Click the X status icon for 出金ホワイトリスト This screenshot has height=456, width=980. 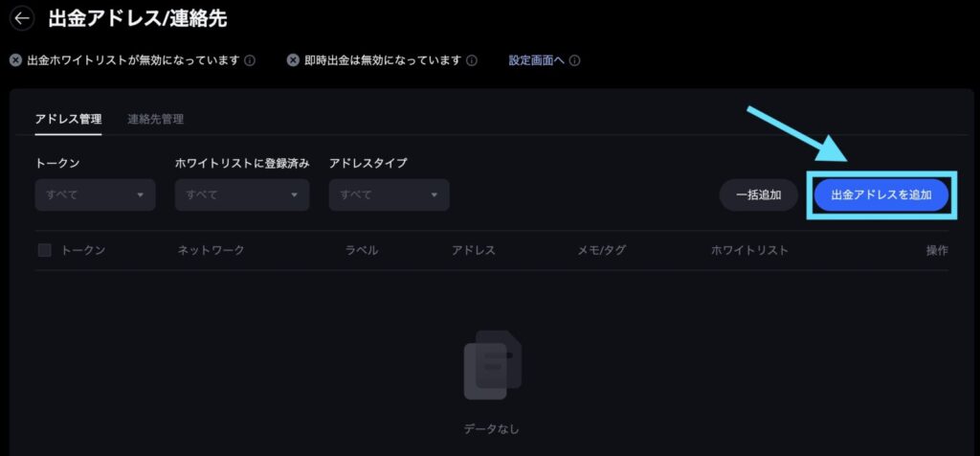(15, 60)
